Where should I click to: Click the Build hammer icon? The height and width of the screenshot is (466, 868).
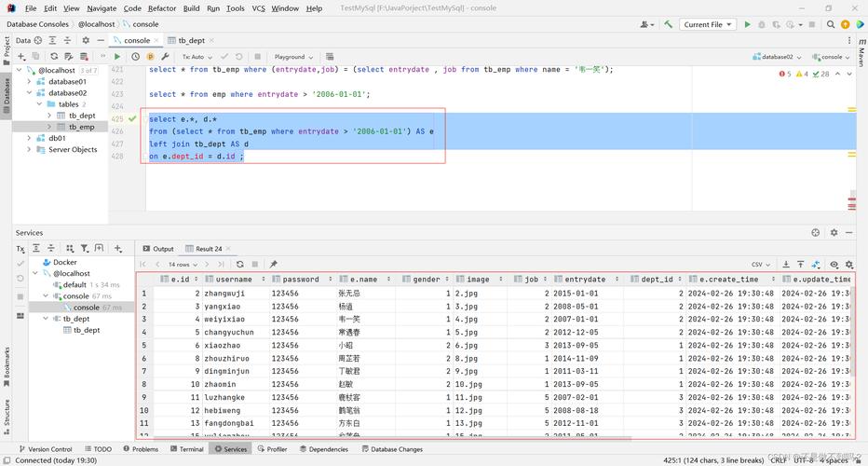click(x=669, y=24)
